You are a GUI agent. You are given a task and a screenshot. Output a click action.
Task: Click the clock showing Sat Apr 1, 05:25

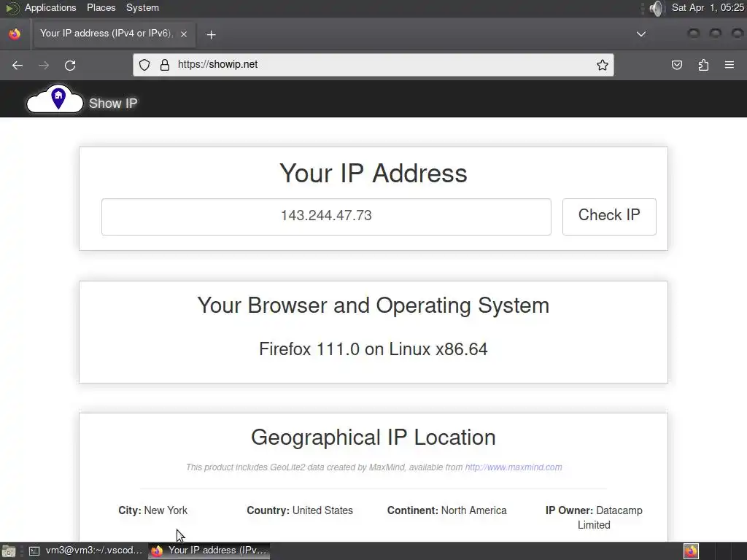[x=708, y=7]
